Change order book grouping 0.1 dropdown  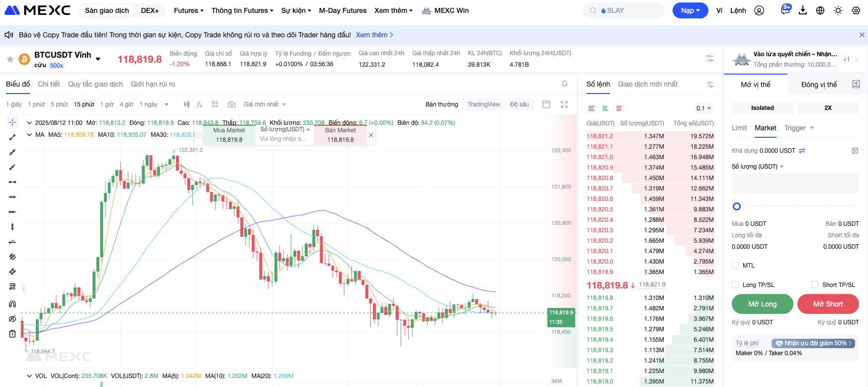tap(703, 108)
